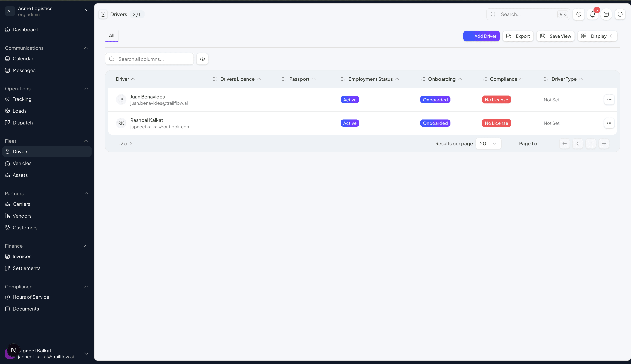Open the recent history clock icon
The height and width of the screenshot is (364, 631).
click(579, 14)
